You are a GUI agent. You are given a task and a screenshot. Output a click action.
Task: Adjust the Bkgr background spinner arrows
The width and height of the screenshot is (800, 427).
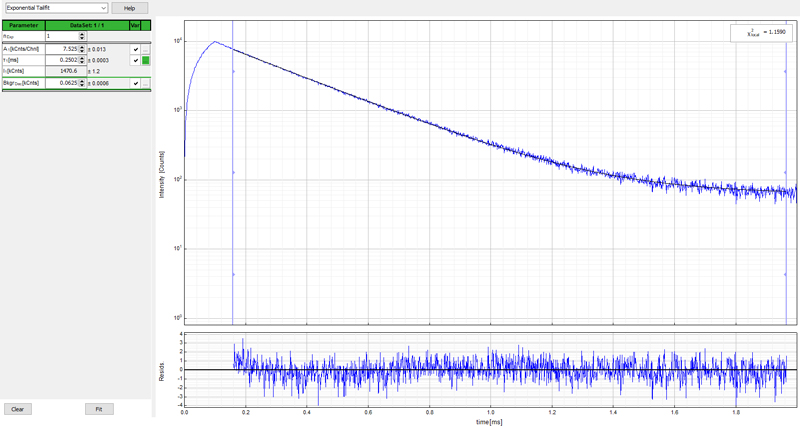[x=82, y=83]
